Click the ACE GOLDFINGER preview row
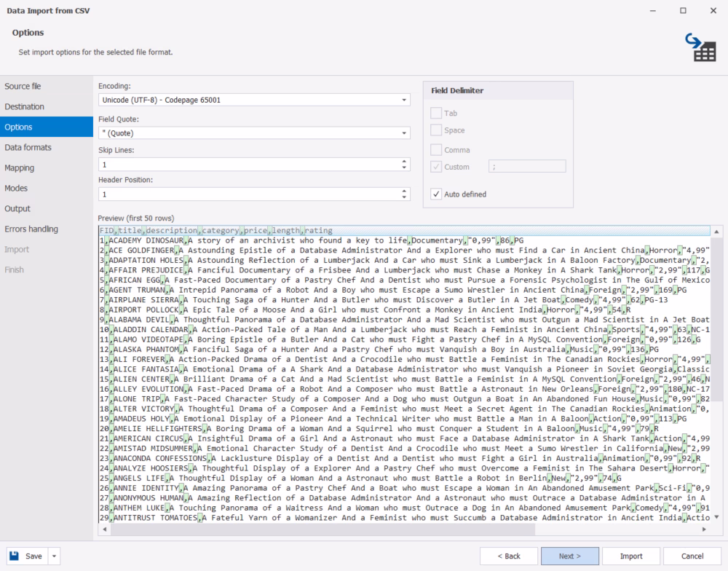The width and height of the screenshot is (728, 571). pos(404,251)
